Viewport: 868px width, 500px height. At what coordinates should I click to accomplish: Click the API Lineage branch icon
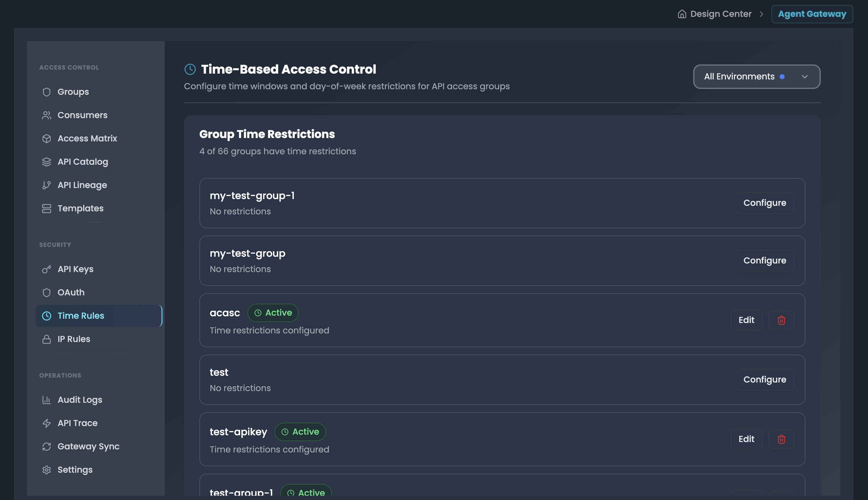pyautogui.click(x=46, y=185)
